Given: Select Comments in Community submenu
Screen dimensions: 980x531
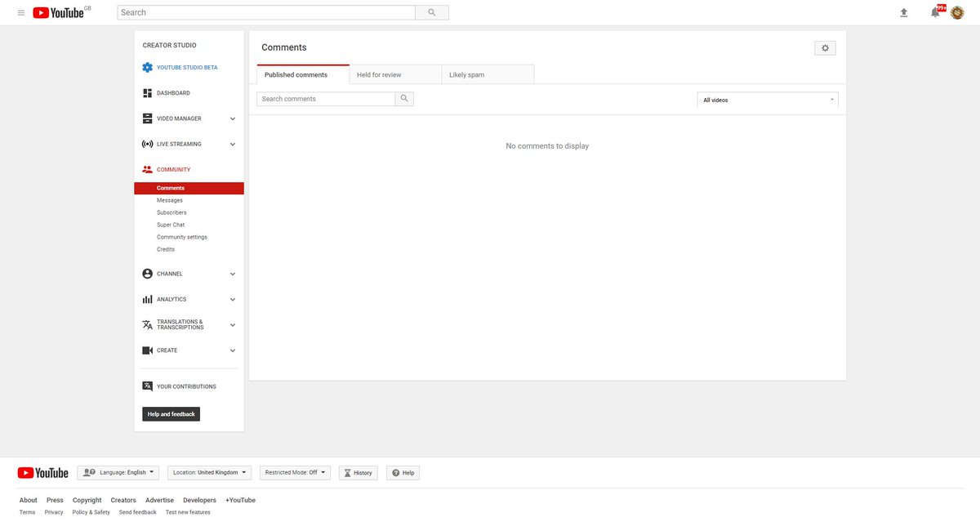Looking at the screenshot, I should tap(189, 188).
